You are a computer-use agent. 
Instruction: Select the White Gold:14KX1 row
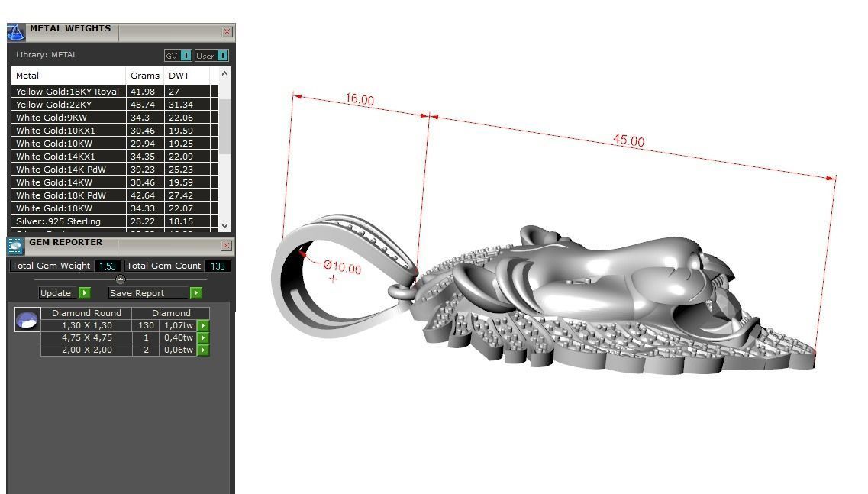click(115, 157)
